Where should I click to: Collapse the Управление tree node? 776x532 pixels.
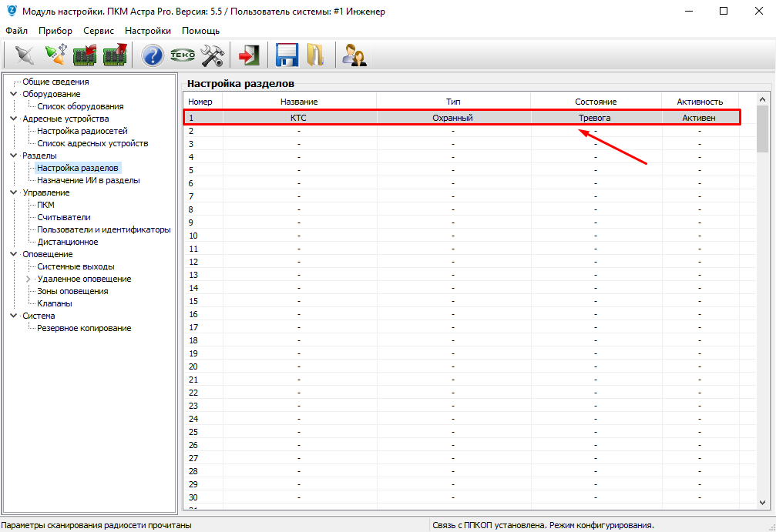tap(13, 192)
